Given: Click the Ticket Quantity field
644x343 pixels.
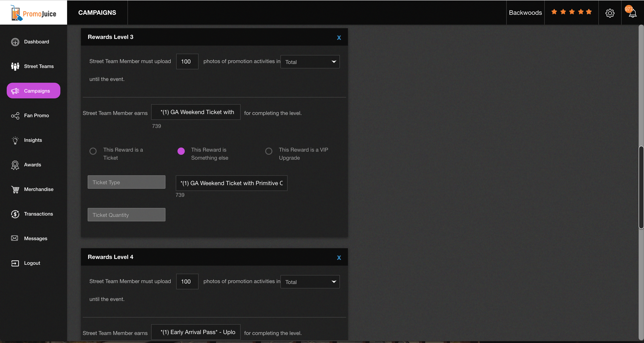Looking at the screenshot, I should point(127,215).
